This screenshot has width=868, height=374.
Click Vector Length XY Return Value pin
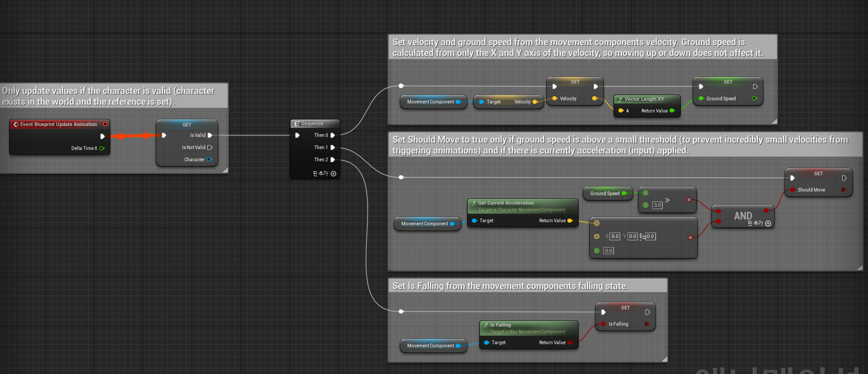click(x=672, y=111)
